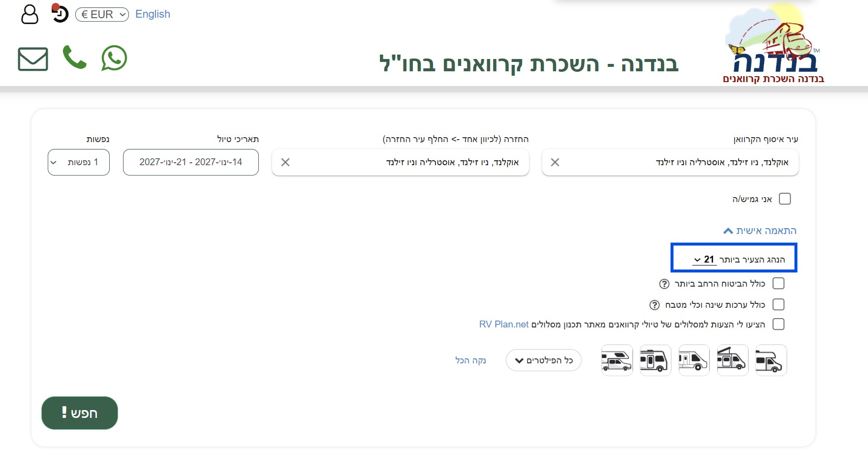
Task: Expand the כל הפילטרים filters dropdown
Action: (543, 360)
